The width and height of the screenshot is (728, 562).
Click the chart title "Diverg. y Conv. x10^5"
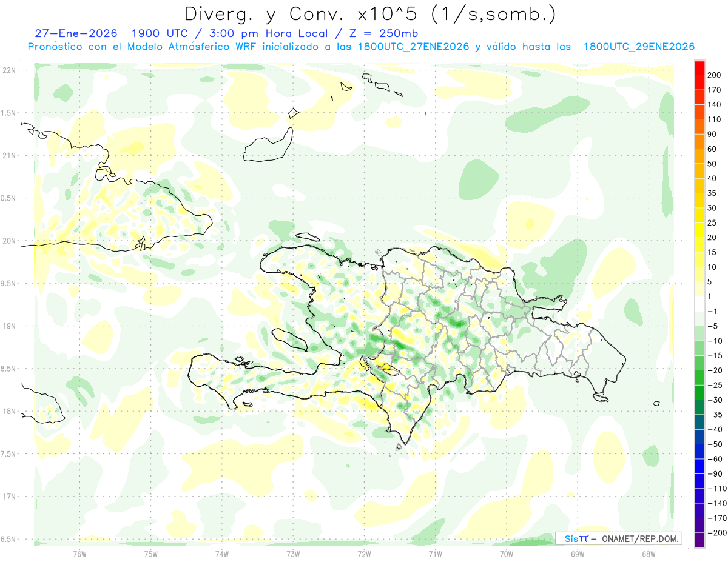pyautogui.click(x=306, y=14)
